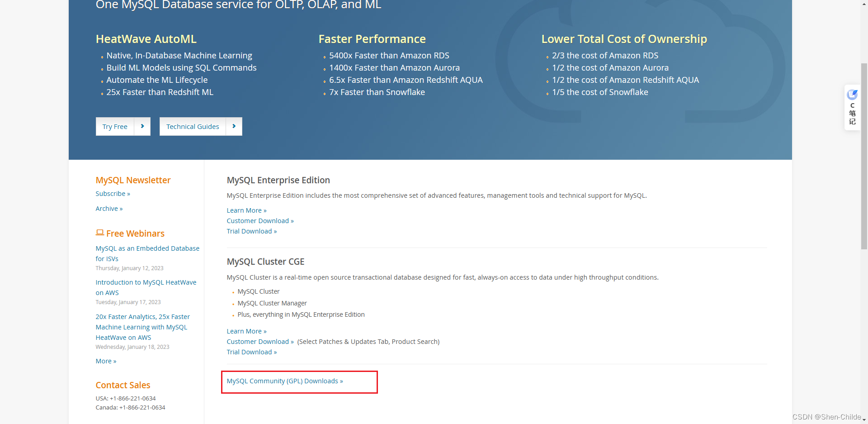Click Customer Download under MySQL Enterprise Edition
Screen dimensions: 868x424
pos(260,221)
